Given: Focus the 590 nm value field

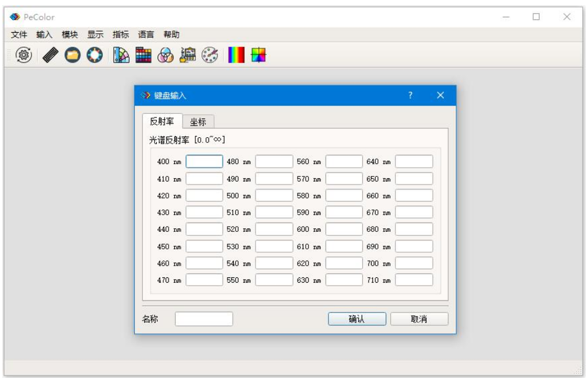Looking at the screenshot, I should pos(344,213).
